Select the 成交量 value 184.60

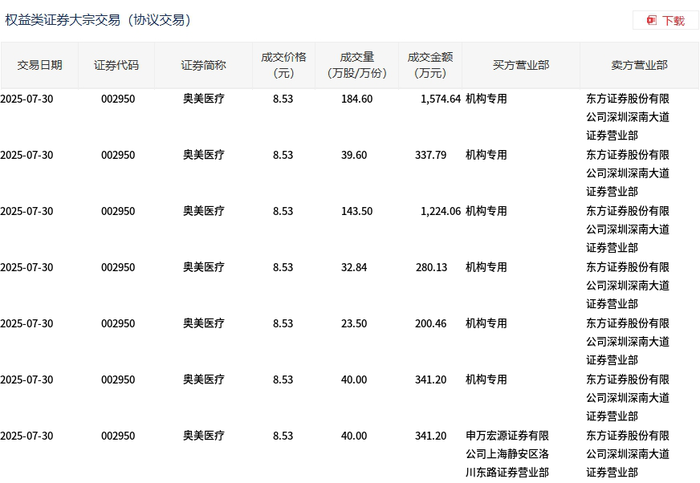coord(357,99)
